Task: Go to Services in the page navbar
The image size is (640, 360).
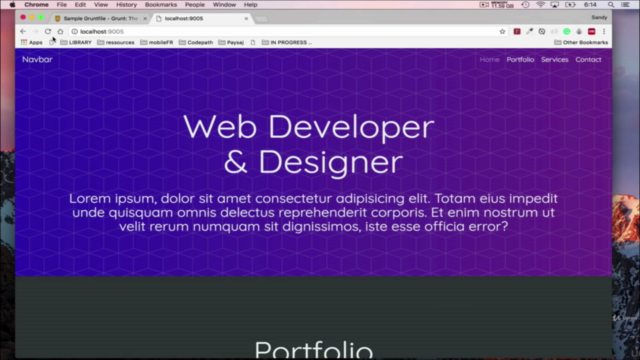Action: pos(555,60)
